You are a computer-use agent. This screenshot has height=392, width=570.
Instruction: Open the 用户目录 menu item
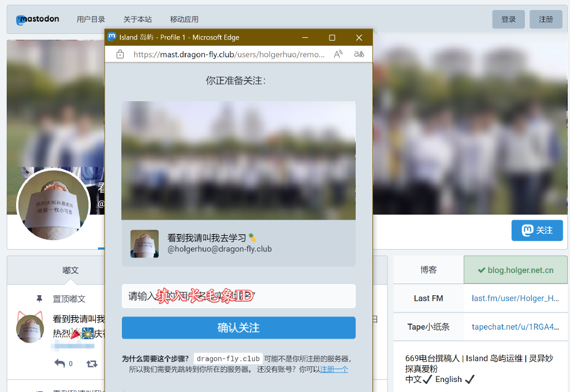91,19
